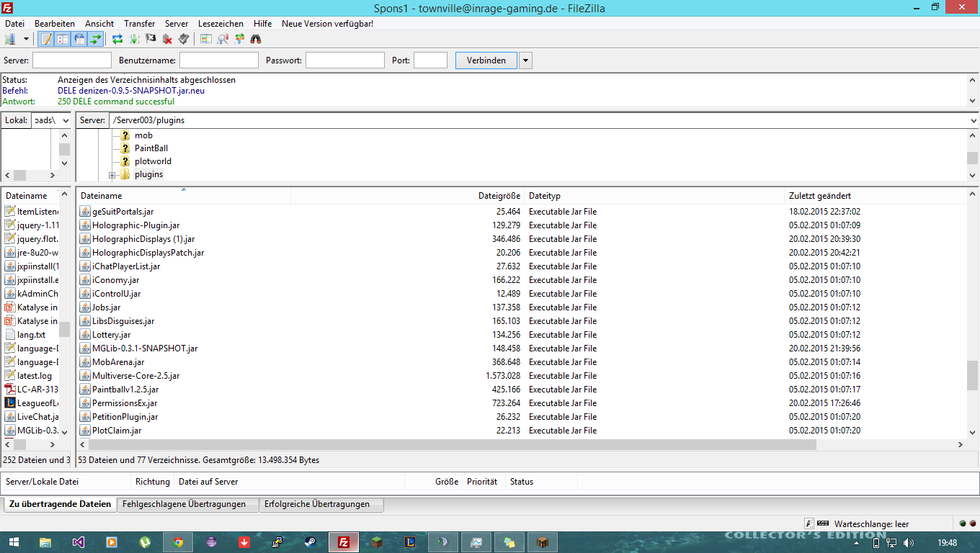Toggle the message log display
This screenshot has height=553, width=980.
click(x=46, y=39)
